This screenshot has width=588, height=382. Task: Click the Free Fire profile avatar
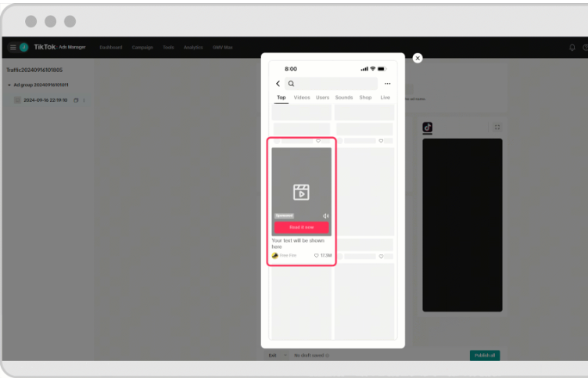coord(275,255)
